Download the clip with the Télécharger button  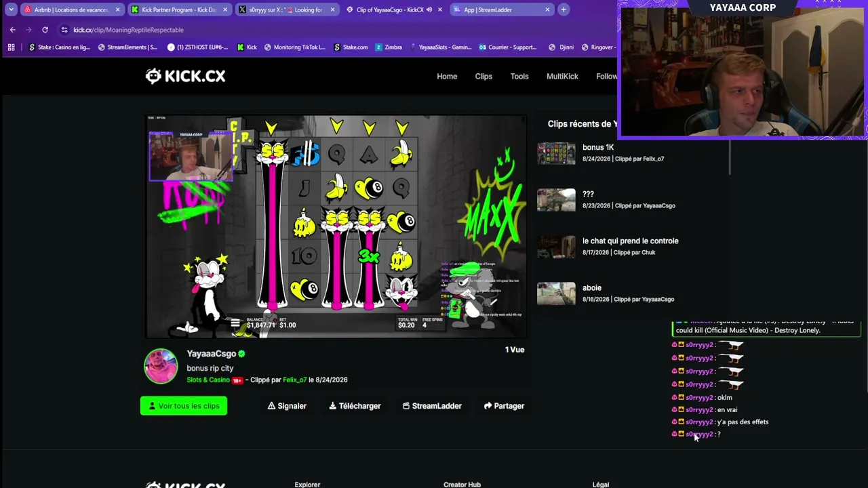click(x=355, y=406)
